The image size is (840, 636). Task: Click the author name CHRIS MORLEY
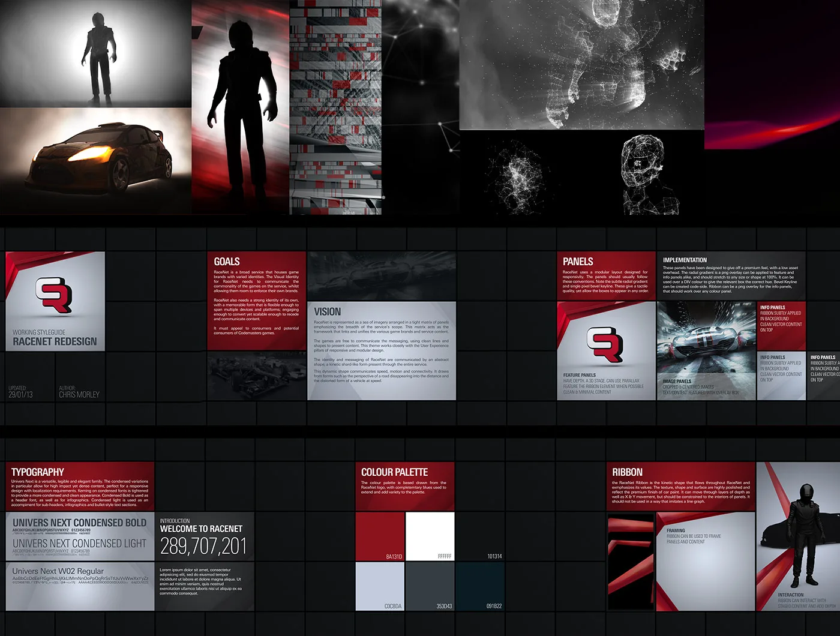pyautogui.click(x=79, y=395)
